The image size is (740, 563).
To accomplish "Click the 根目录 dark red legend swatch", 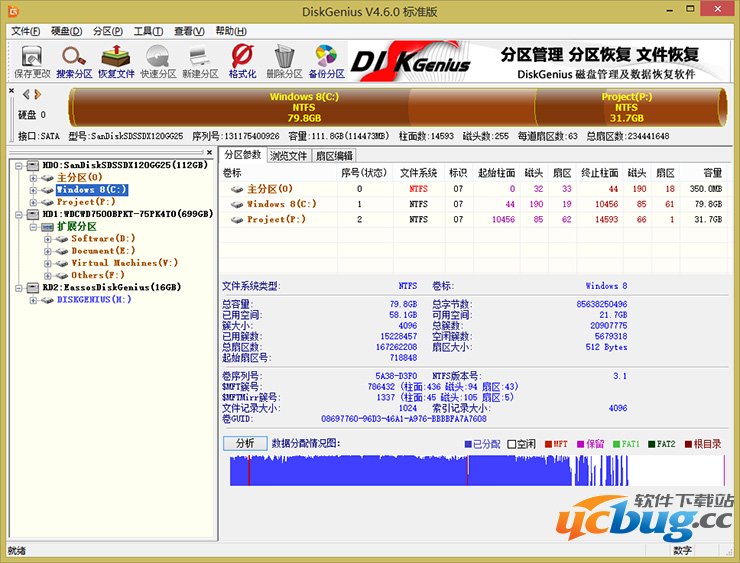I will (x=688, y=444).
